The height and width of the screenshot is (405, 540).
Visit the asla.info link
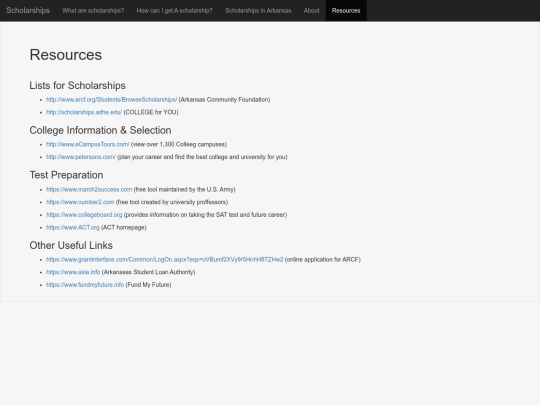(73, 272)
